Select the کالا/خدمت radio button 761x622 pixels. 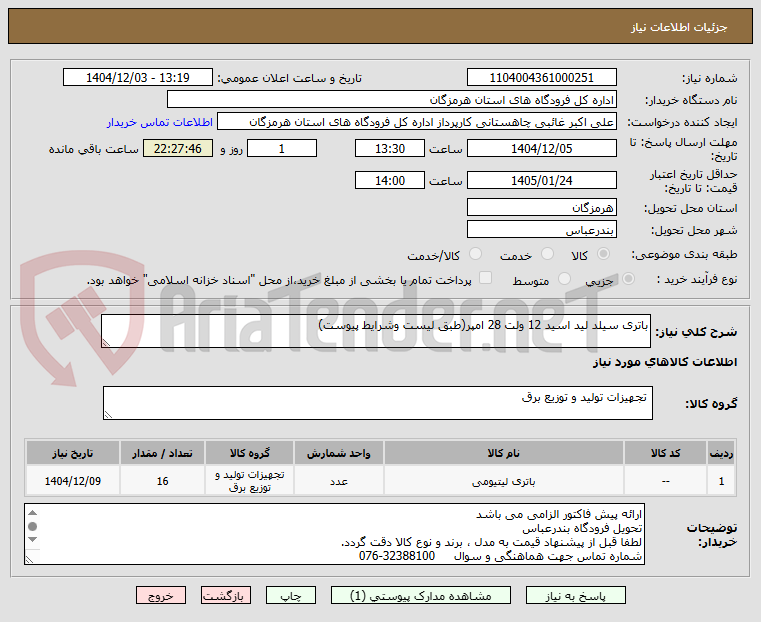[x=476, y=254]
